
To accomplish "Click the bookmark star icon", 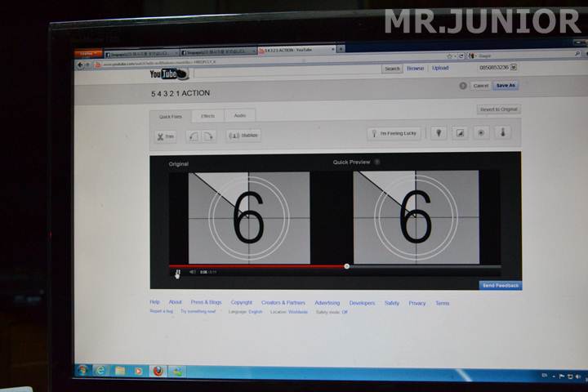I will 449,56.
